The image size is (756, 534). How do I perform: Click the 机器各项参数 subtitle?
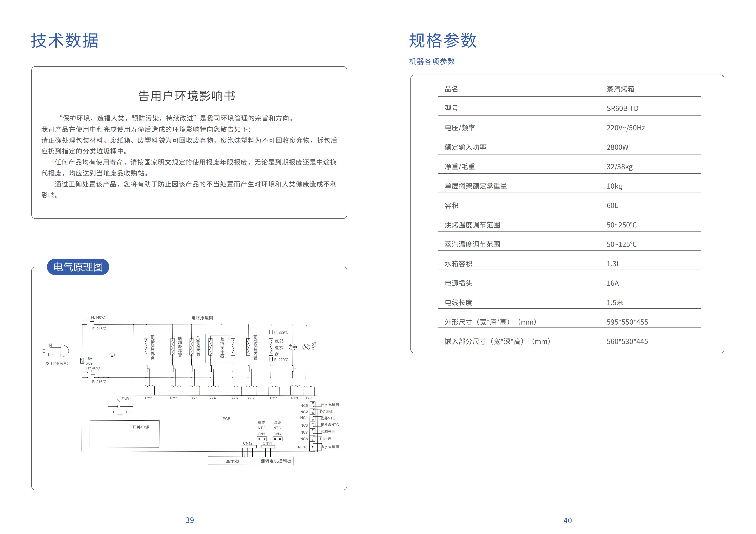click(x=431, y=61)
